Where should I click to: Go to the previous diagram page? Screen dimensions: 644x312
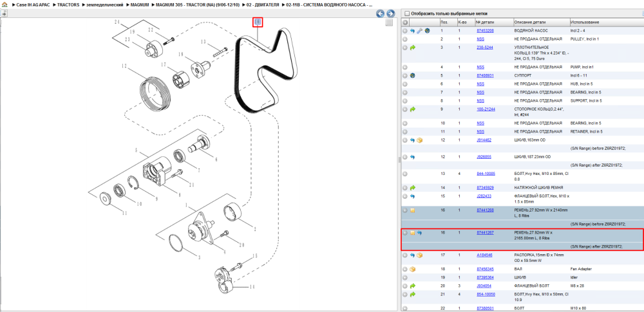pos(381,14)
